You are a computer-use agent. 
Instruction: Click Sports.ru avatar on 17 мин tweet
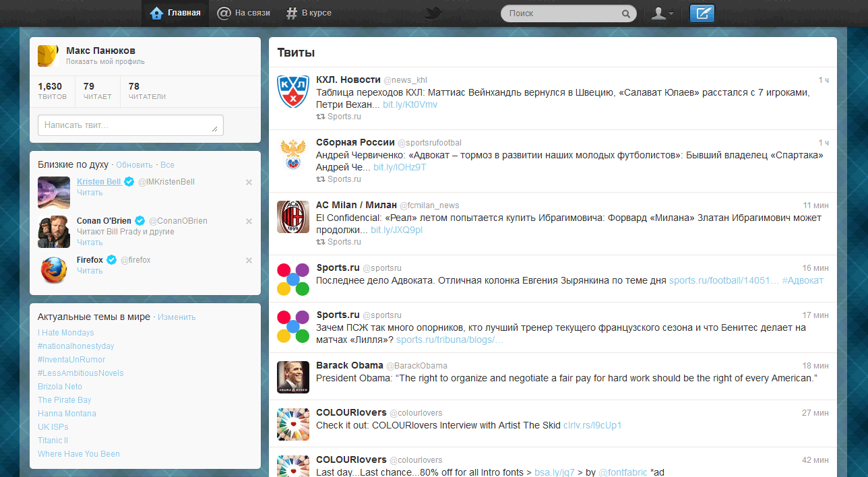click(293, 327)
